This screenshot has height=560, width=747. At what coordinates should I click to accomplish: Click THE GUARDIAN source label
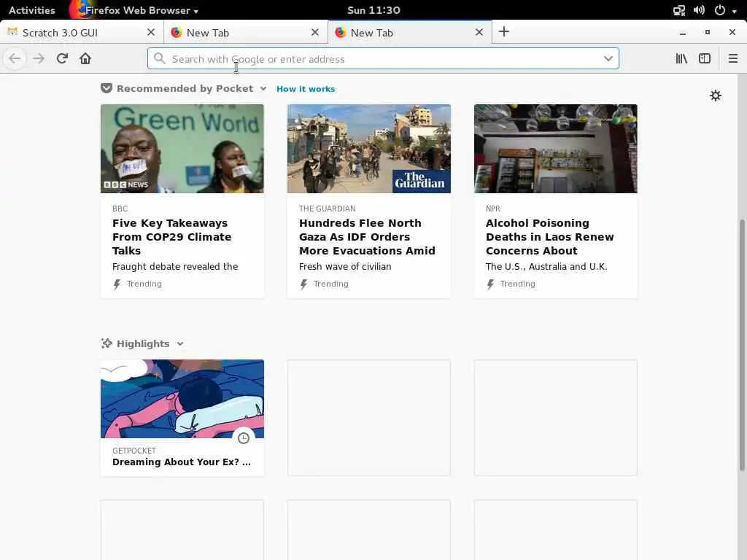point(328,209)
